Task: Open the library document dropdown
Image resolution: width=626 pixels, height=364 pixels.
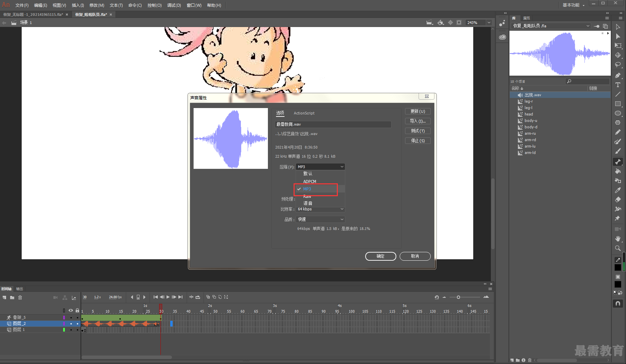Action: point(550,26)
